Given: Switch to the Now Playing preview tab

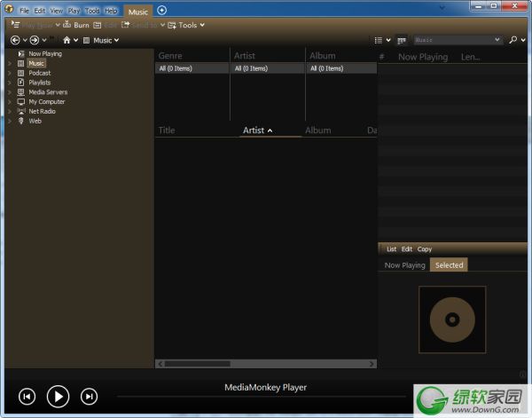Looking at the screenshot, I should point(404,265).
